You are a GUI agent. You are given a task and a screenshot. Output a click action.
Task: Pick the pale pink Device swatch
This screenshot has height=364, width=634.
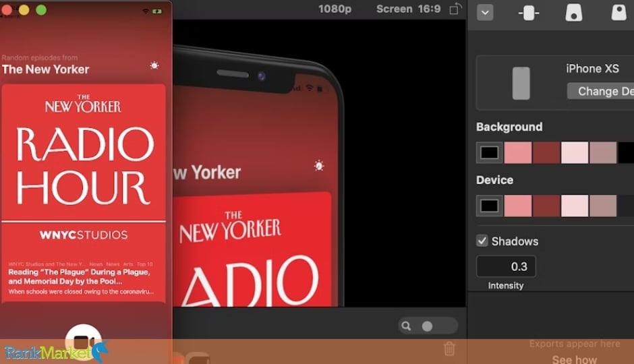575,206
